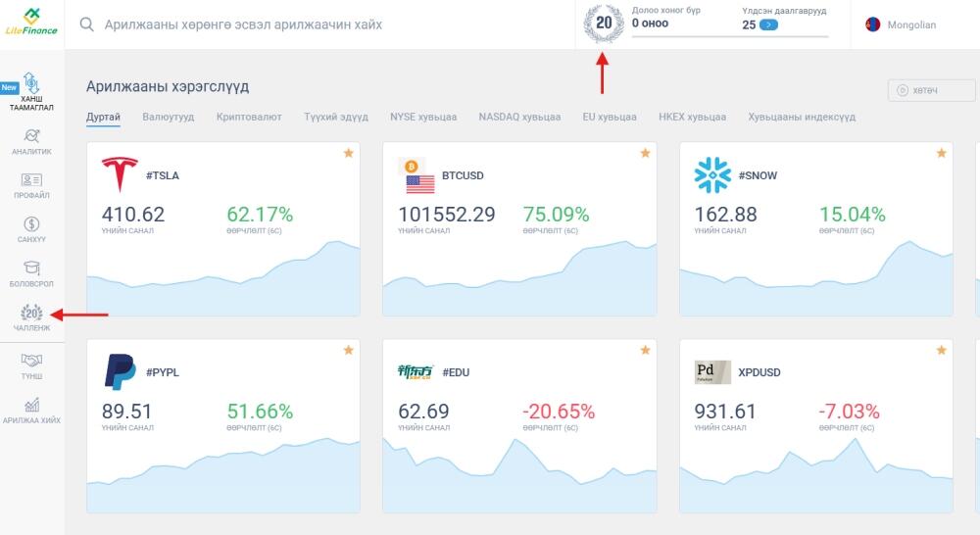The height and width of the screenshot is (535, 980).
Task: Click the PayPal logo on #PYPL card
Action: tap(120, 372)
